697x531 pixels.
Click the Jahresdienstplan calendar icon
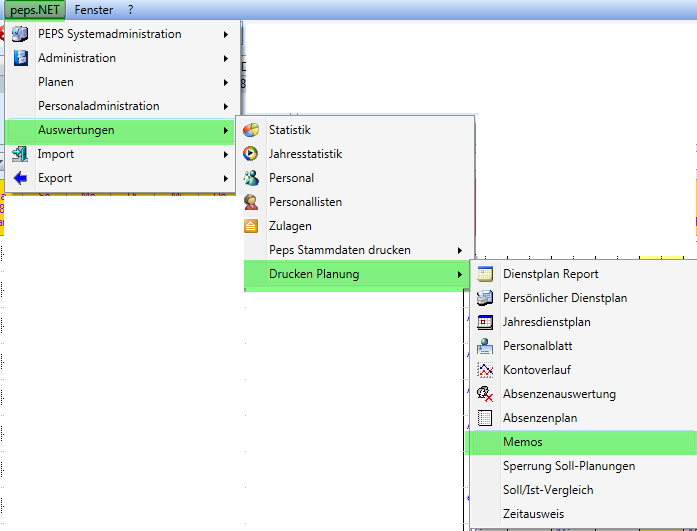[485, 322]
